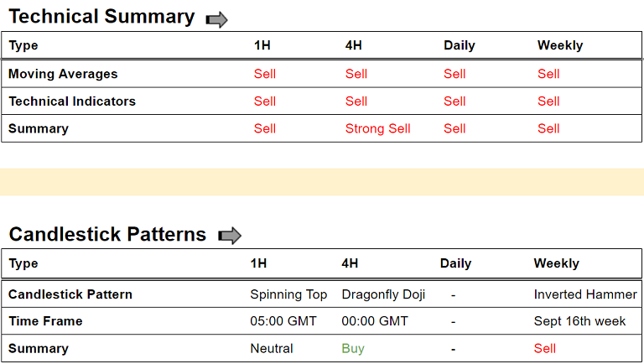Click the Weekly Moving Averages Sell value
This screenshot has height=364, width=644.
[548, 74]
